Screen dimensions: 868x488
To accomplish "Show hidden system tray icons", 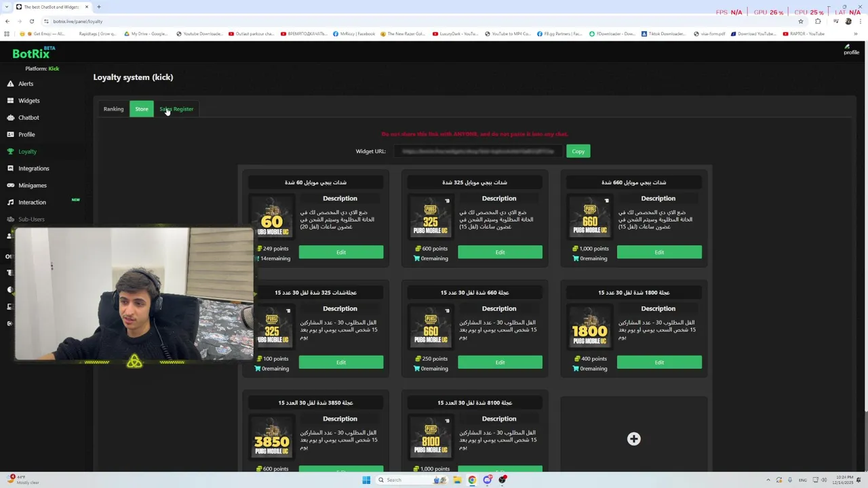I will pos(768,480).
